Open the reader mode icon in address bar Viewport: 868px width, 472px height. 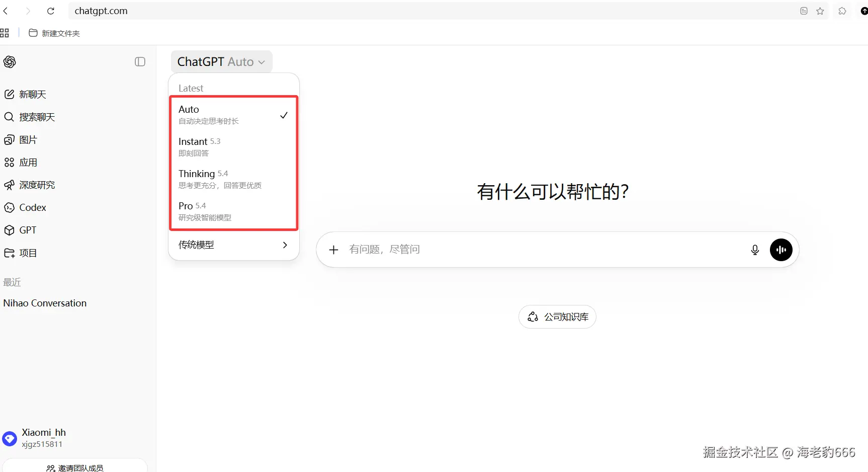point(804,11)
